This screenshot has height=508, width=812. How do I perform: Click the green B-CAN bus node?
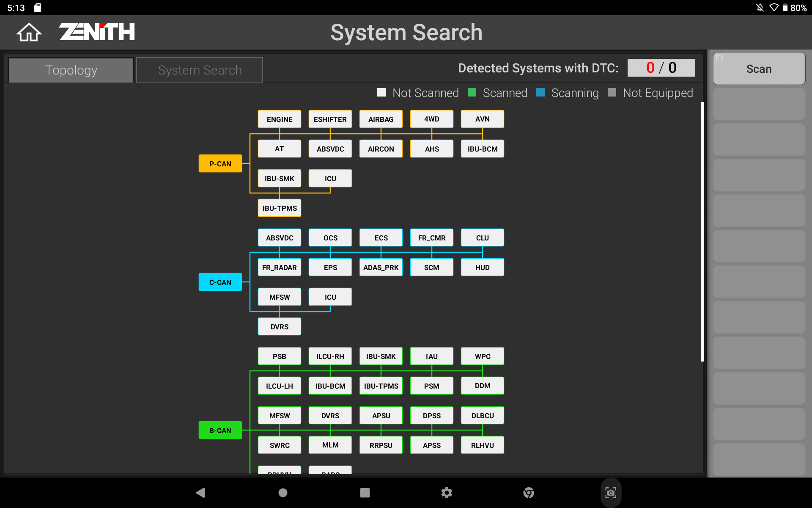pyautogui.click(x=220, y=431)
